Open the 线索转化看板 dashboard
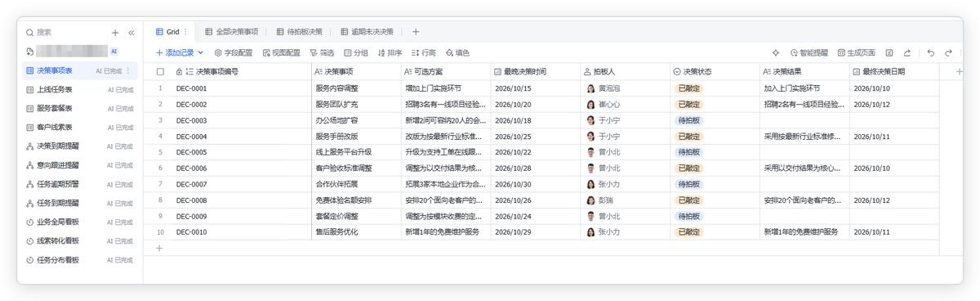The width and height of the screenshot is (980, 301). tap(79, 240)
